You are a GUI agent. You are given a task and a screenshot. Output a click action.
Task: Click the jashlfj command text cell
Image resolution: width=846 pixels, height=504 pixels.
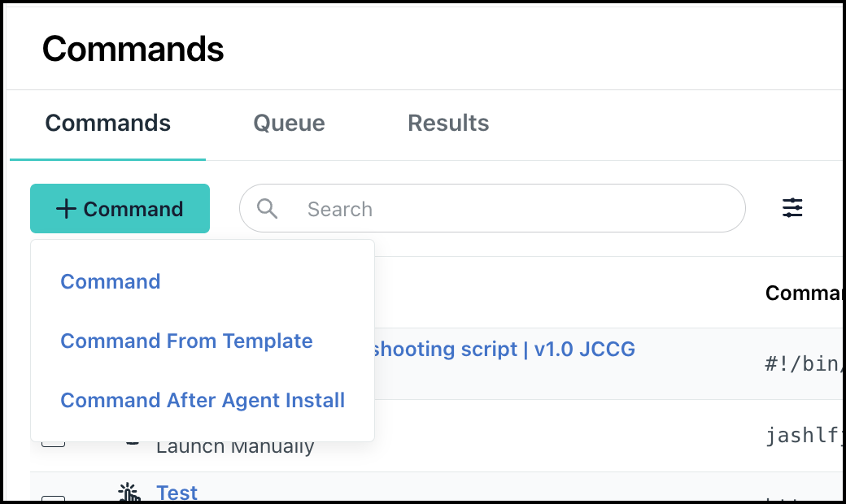pos(802,437)
